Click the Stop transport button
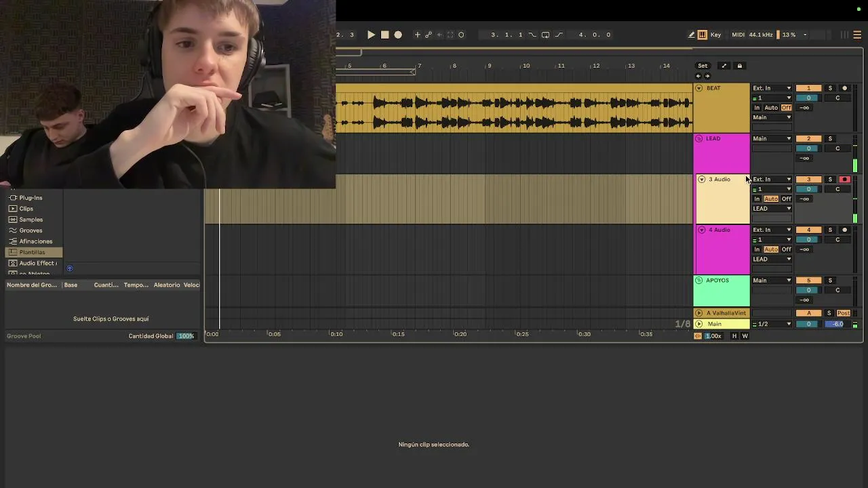This screenshot has width=868, height=488. pyautogui.click(x=384, y=35)
